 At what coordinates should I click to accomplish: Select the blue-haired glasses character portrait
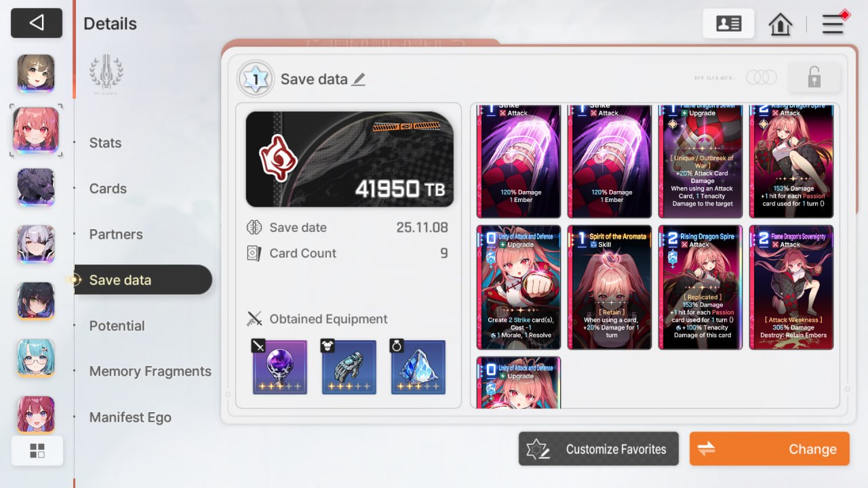pos(36,357)
